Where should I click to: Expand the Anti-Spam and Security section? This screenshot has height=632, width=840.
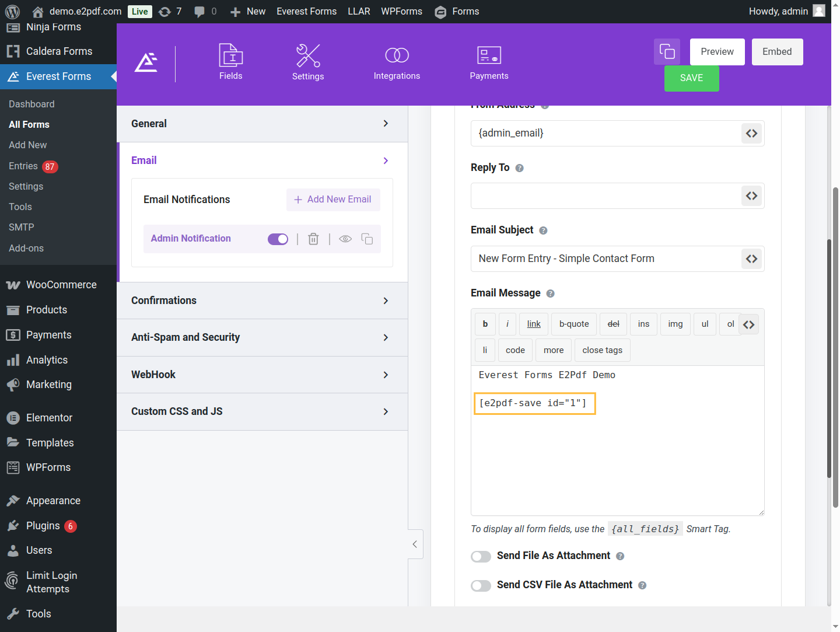click(262, 337)
